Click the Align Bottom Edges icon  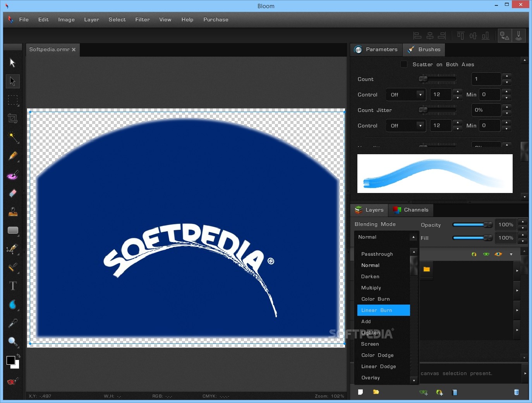pos(485,36)
